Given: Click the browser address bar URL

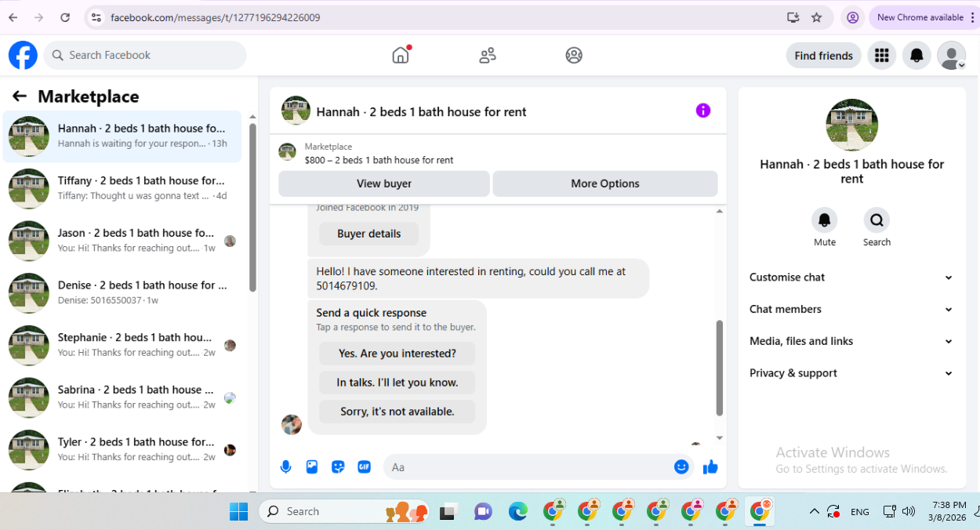Looking at the screenshot, I should click(x=215, y=17).
